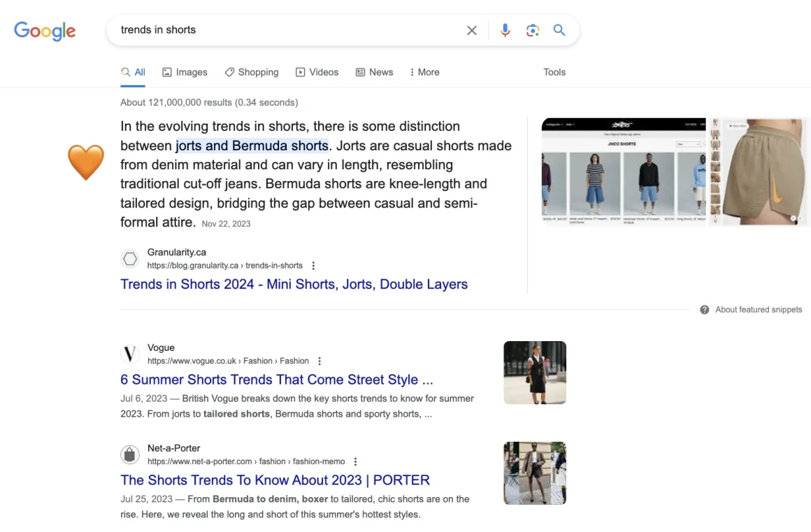Start a voice search with the microphone icon
This screenshot has height=532, width=811.
coord(505,30)
